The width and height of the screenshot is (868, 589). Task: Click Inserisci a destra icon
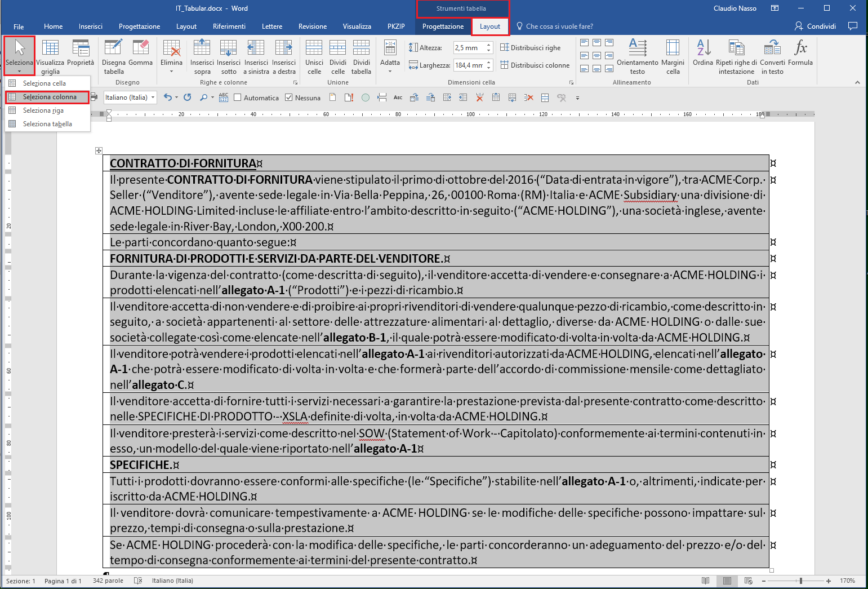point(284,56)
